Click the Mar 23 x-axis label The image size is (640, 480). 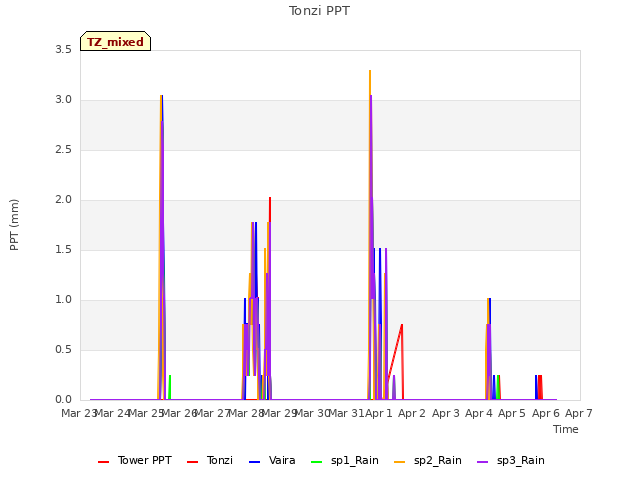(78, 413)
